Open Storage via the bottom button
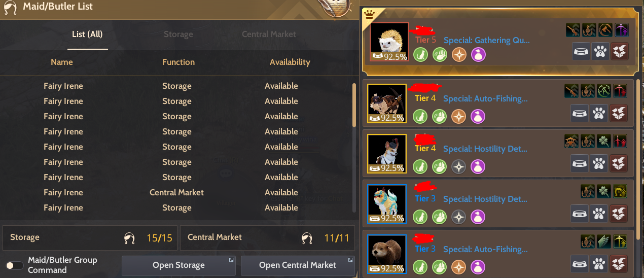Image resolution: width=644 pixels, height=278 pixels. (x=178, y=265)
